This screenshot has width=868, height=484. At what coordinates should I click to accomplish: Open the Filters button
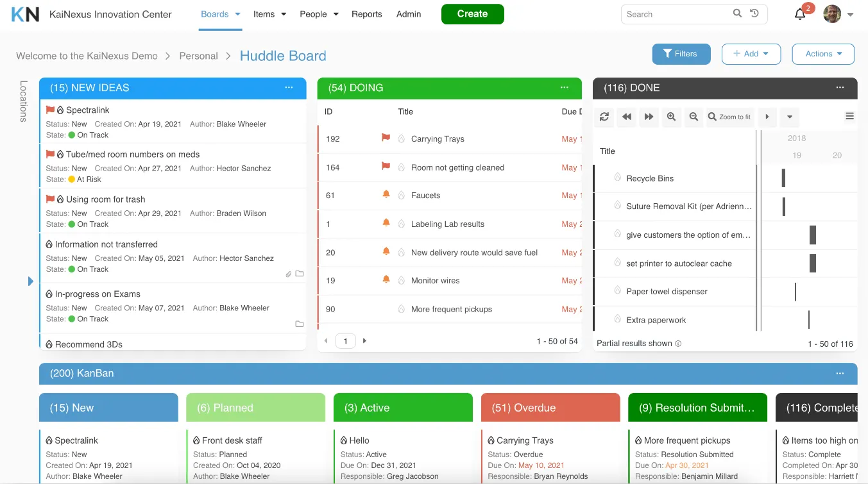click(681, 54)
